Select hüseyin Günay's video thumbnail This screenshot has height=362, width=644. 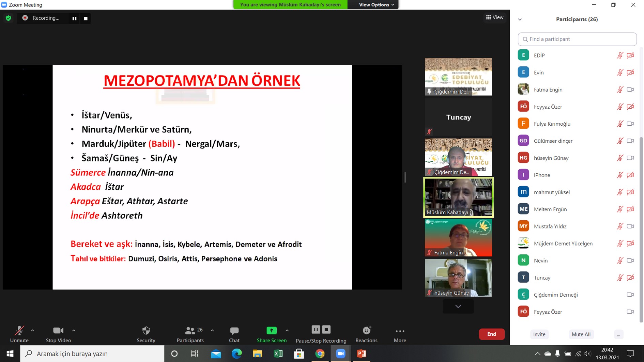[x=458, y=278]
